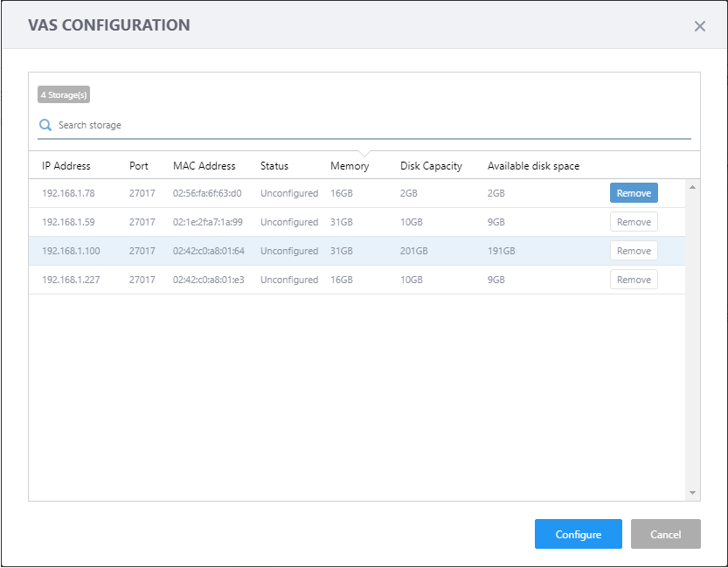Remove storage 192.168.1.100
This screenshot has height=568, width=728.
point(633,251)
